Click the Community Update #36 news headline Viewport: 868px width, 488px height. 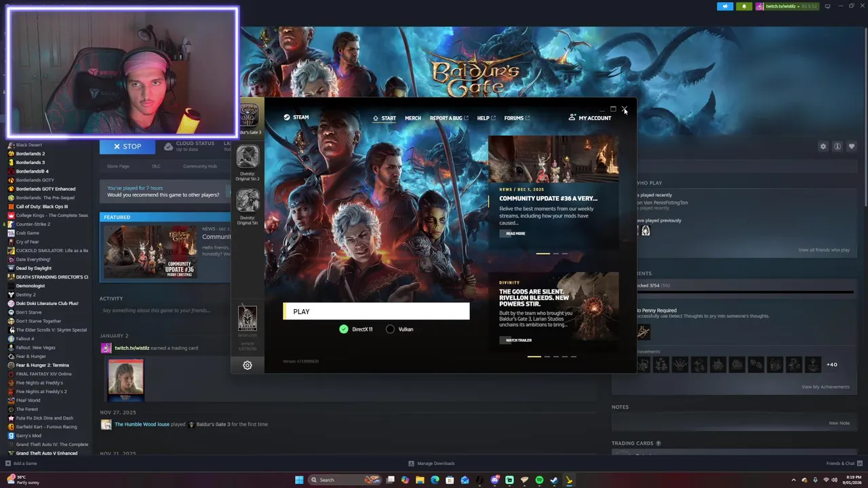pyautogui.click(x=548, y=199)
